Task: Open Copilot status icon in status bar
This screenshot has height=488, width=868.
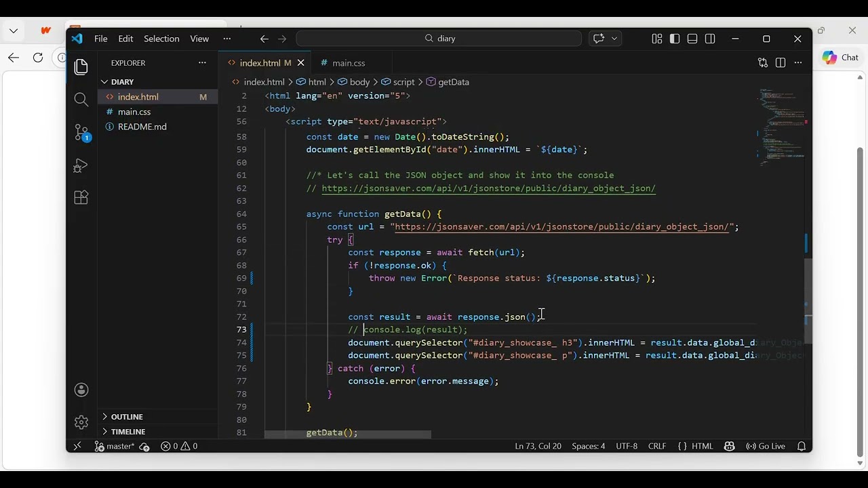Action: (x=730, y=446)
